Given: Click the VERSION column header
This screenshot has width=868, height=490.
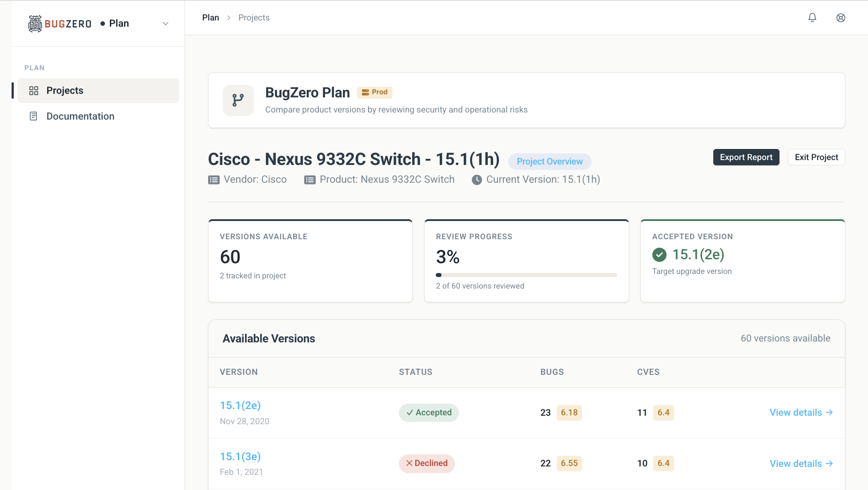Looking at the screenshot, I should tap(239, 372).
